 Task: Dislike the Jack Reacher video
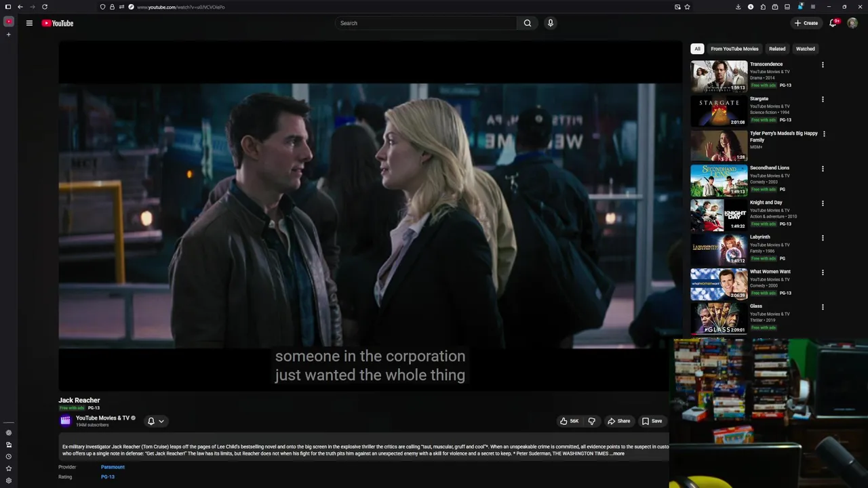click(591, 421)
